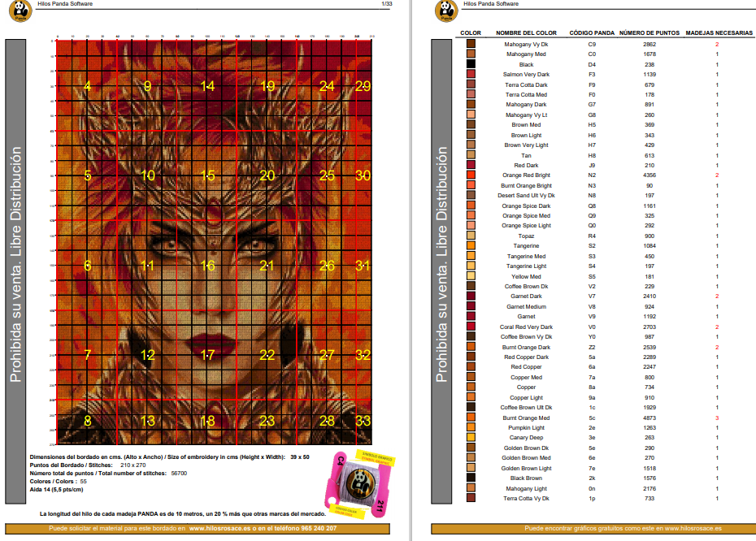Click section number 14 on the pattern
This screenshot has height=541, width=756.
207,86
